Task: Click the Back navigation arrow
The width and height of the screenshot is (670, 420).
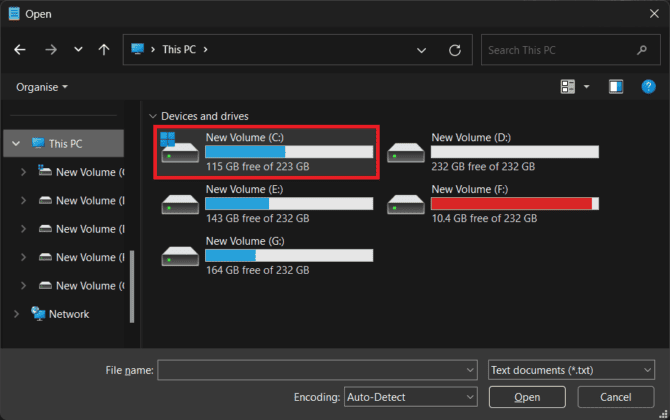Action: click(x=21, y=49)
